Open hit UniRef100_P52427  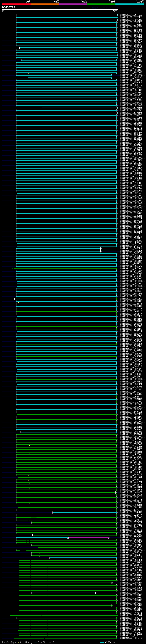coord(131,32)
